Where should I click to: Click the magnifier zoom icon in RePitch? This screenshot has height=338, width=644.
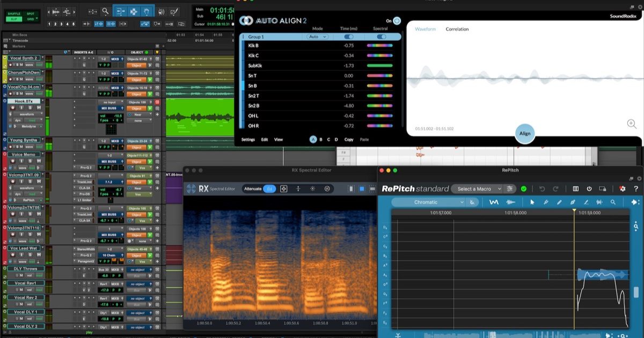[x=612, y=203]
